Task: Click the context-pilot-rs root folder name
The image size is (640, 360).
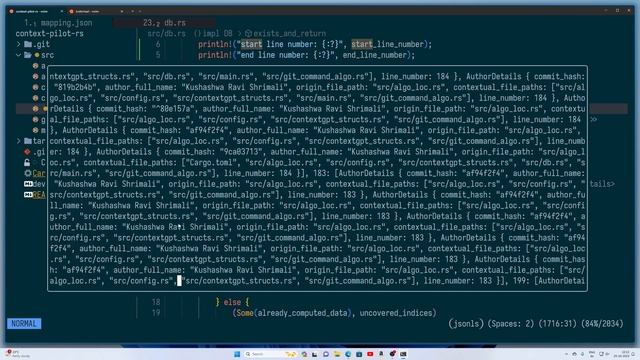Action: (49, 33)
